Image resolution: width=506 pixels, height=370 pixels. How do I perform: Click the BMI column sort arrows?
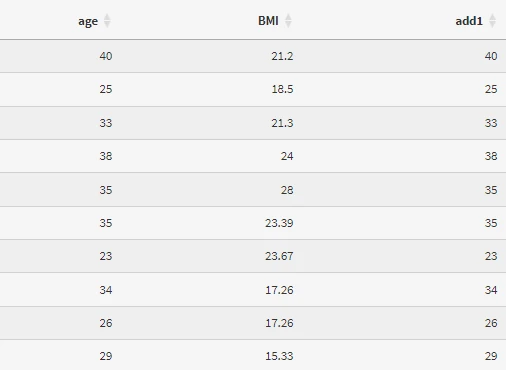pos(288,21)
